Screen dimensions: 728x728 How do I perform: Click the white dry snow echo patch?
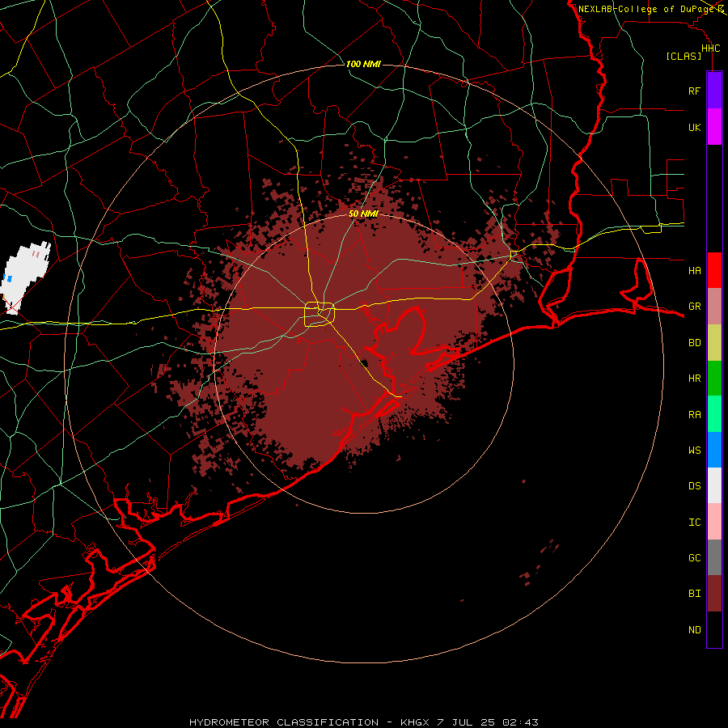[24, 277]
